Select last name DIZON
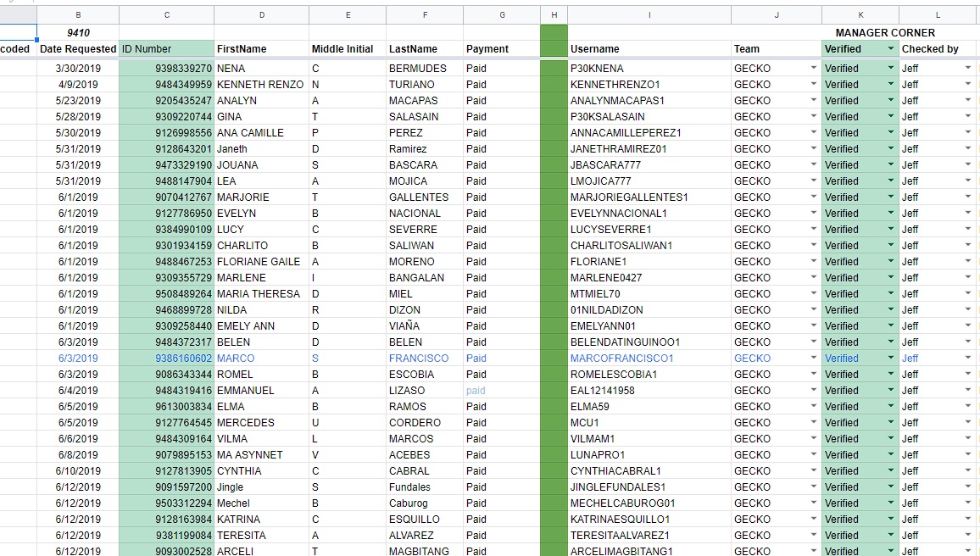 (425, 310)
